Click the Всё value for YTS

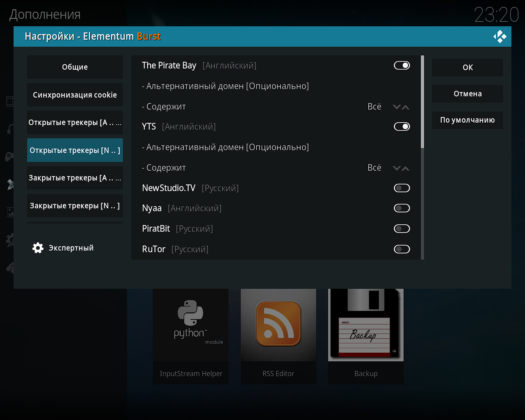pos(374,168)
